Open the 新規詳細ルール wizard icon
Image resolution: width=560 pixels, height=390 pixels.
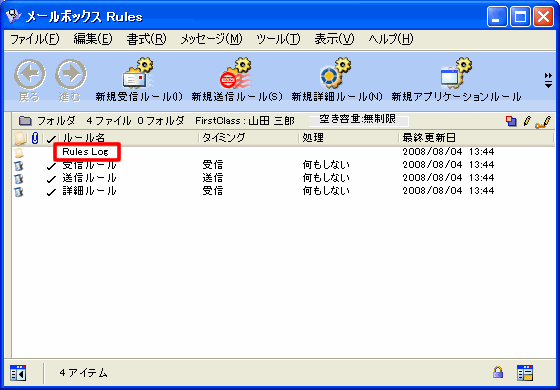pos(336,74)
